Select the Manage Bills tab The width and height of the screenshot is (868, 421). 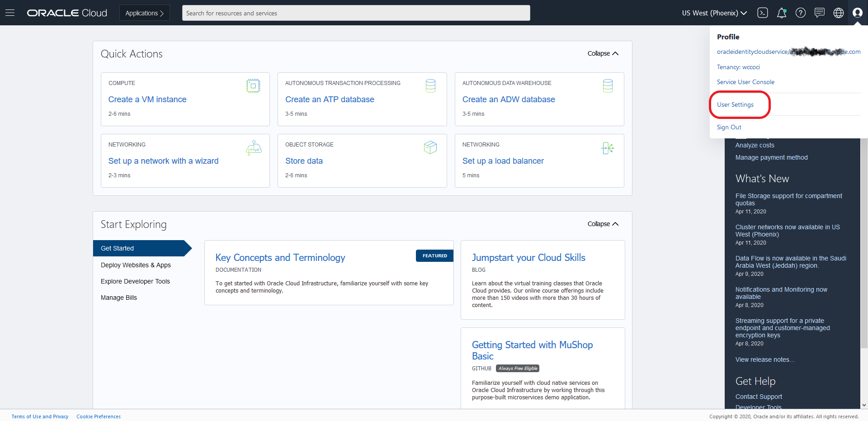point(119,298)
